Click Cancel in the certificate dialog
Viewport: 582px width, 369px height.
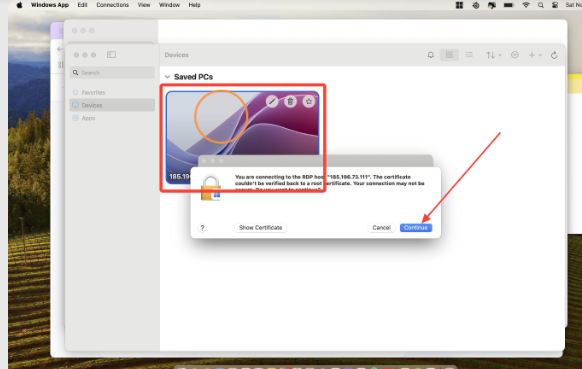(381, 228)
